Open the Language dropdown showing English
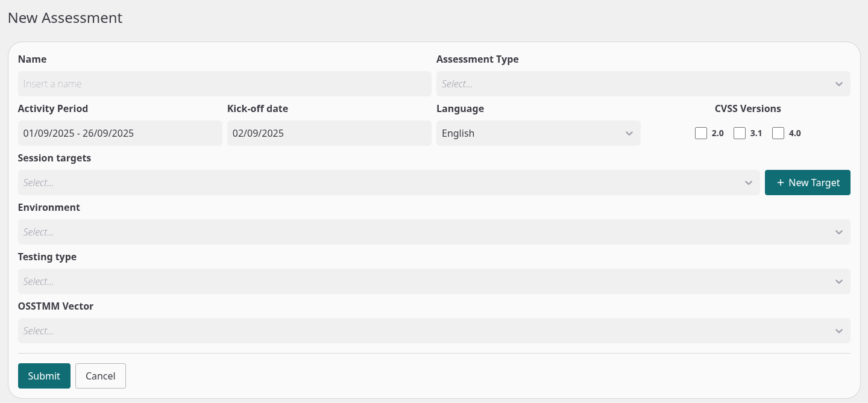 coord(530,134)
